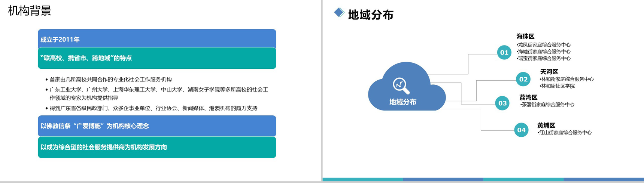Click the 海珠区 heading
644x183 pixels.
tap(525, 36)
